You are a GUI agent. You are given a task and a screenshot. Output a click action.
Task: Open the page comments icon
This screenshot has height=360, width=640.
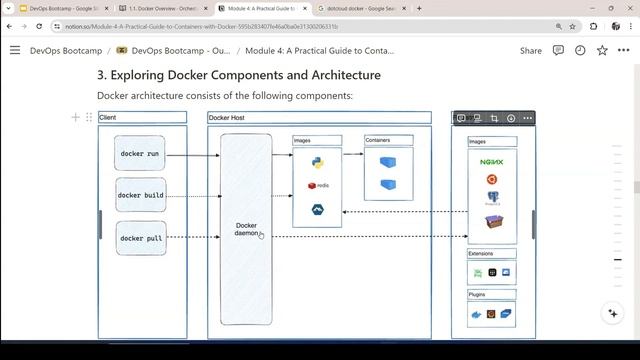[x=558, y=50]
